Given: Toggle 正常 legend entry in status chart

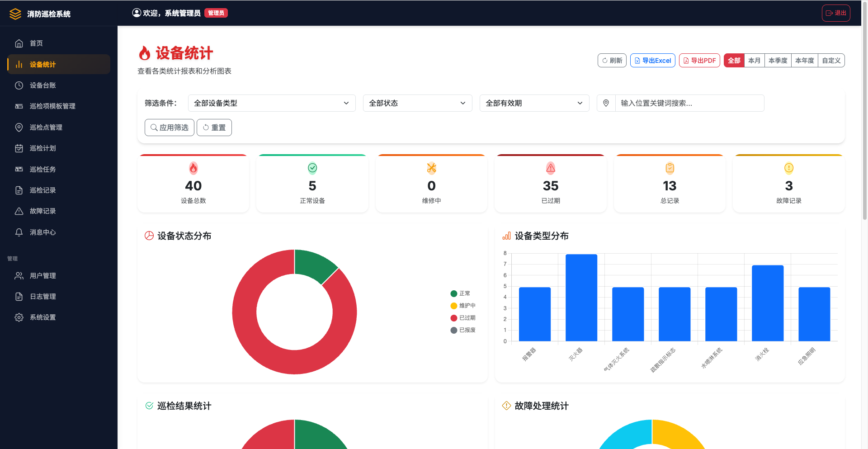Looking at the screenshot, I should click(460, 293).
